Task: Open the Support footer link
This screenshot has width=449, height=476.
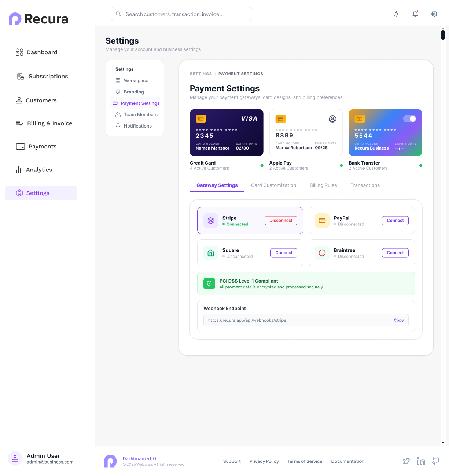Action: pos(232,461)
